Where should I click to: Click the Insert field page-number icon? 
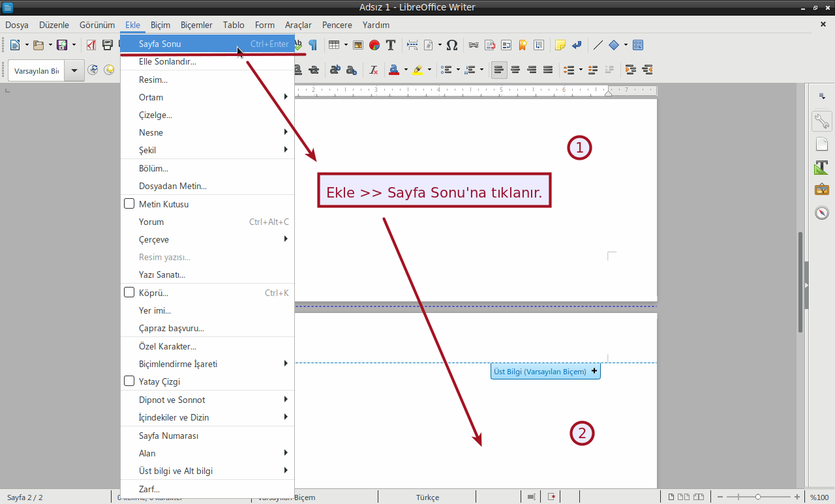429,45
